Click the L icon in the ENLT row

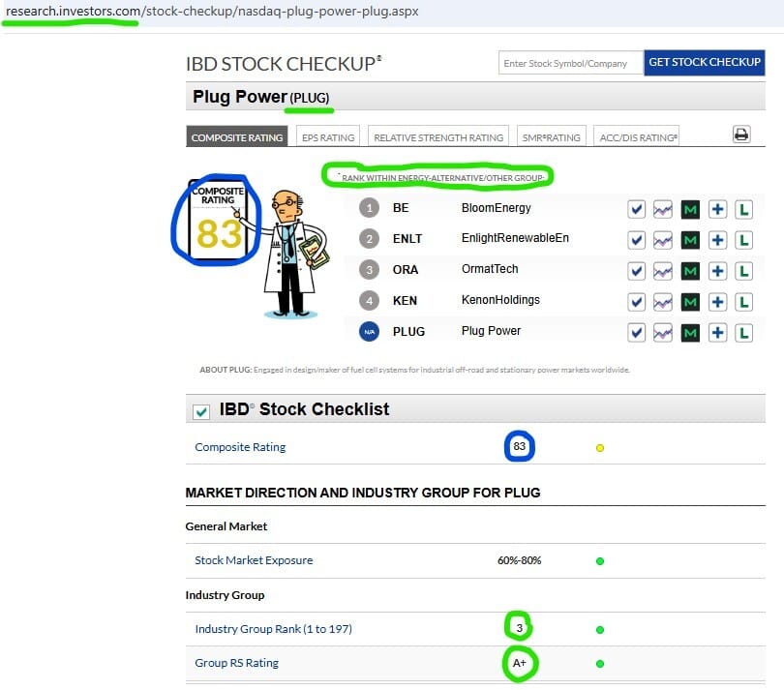pos(744,241)
